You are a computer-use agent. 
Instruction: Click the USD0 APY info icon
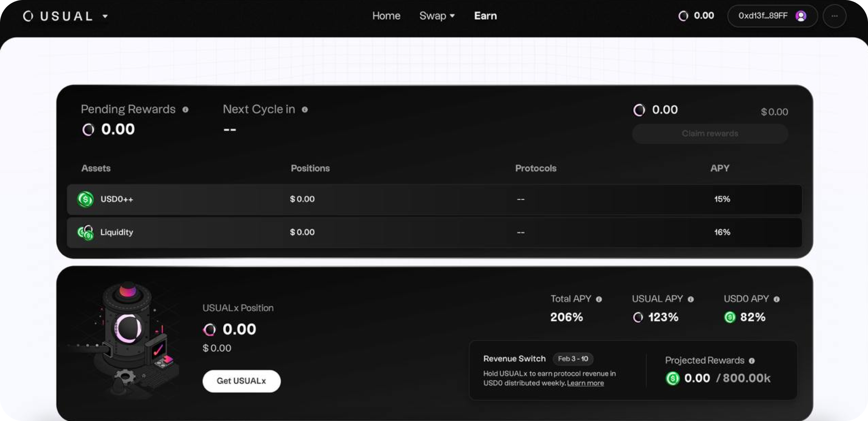[x=777, y=299]
